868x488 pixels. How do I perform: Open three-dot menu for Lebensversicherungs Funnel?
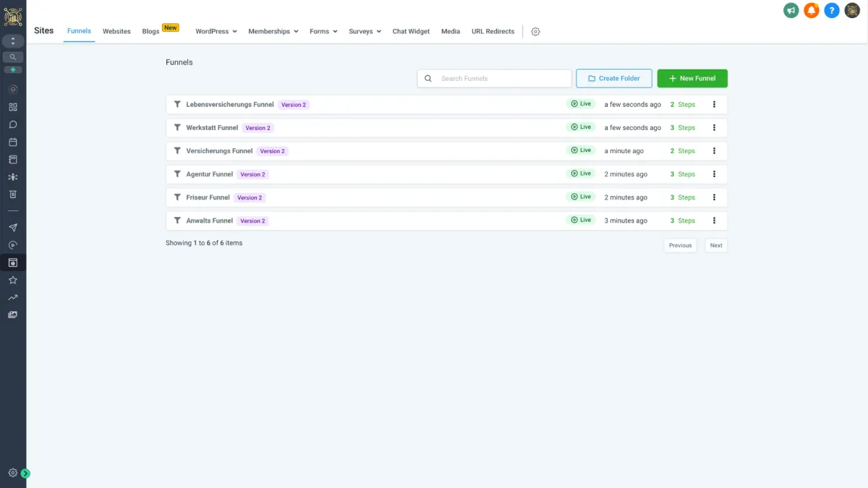click(x=714, y=104)
